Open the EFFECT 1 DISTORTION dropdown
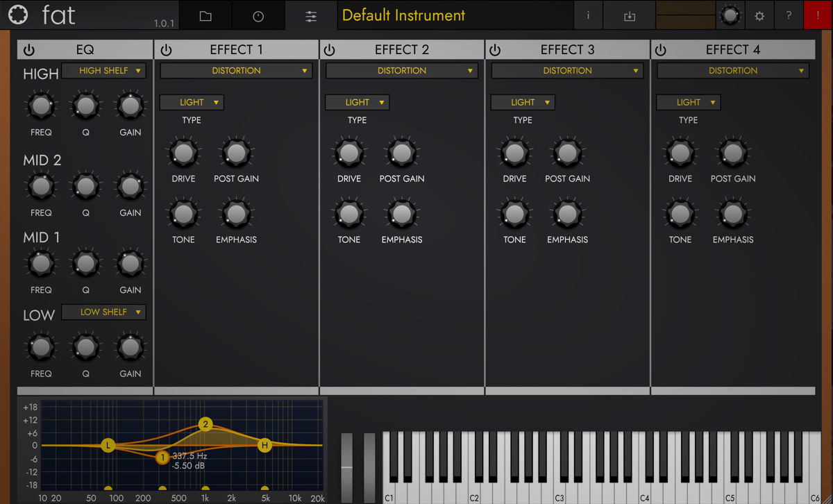833x504 pixels. tap(235, 70)
